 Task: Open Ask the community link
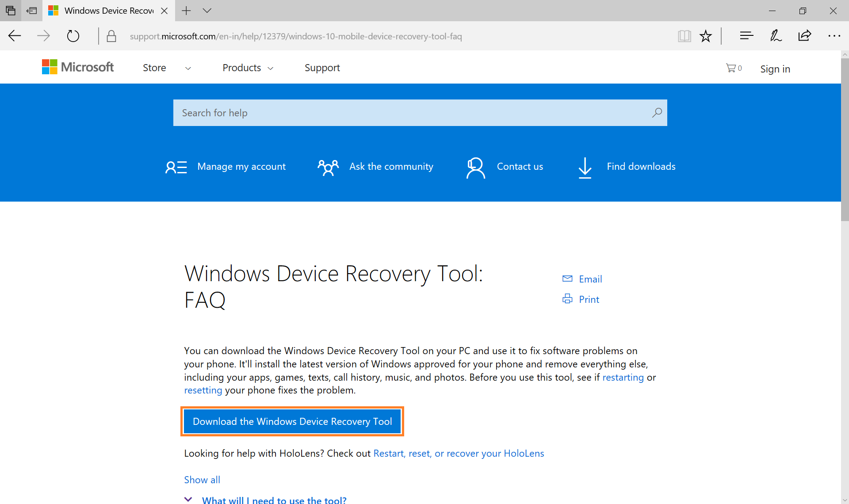391,167
